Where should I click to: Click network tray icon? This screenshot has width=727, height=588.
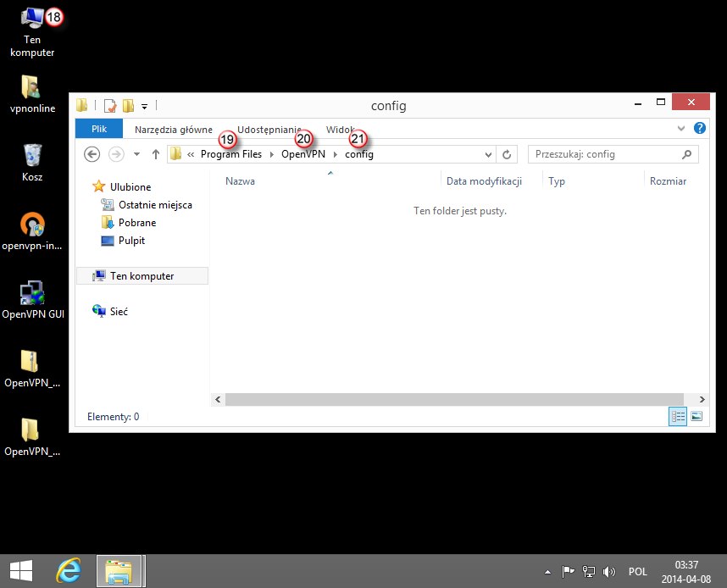pyautogui.click(x=588, y=572)
